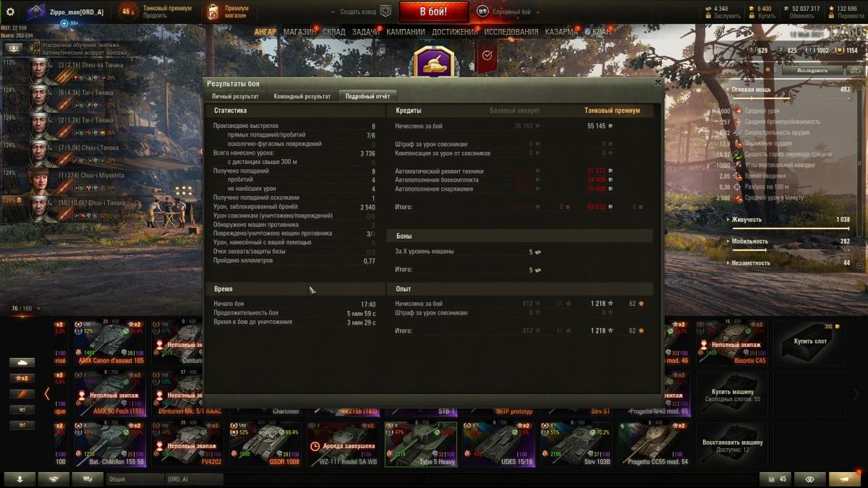This screenshot has height=488, width=868.
Task: Open the СКЛАД depot menu
Action: (x=334, y=32)
